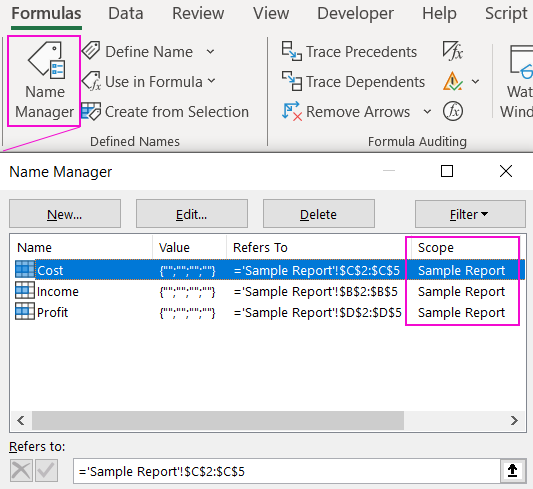533x489 pixels.
Task: Select the Income named range row
Action: point(270,291)
